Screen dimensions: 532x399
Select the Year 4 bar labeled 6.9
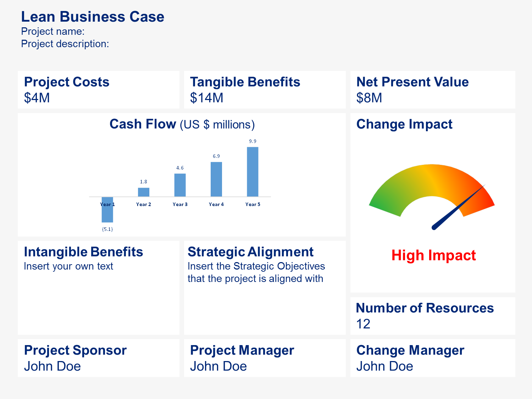[x=216, y=179]
